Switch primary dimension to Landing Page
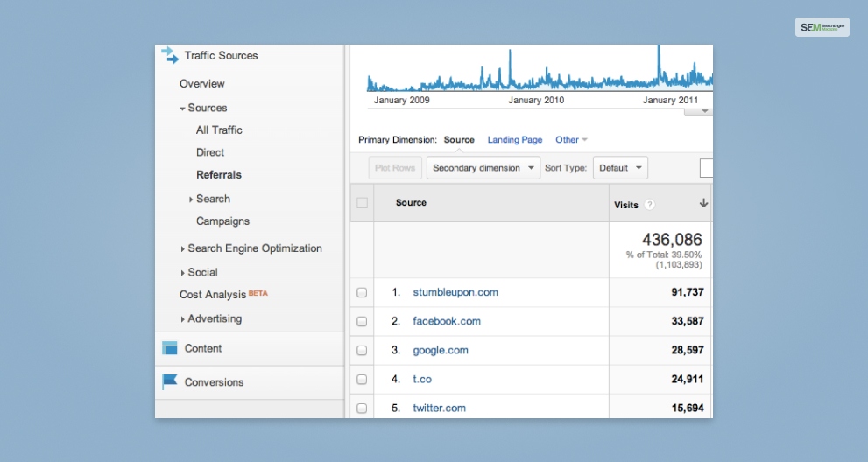The width and height of the screenshot is (868, 462). pos(515,139)
